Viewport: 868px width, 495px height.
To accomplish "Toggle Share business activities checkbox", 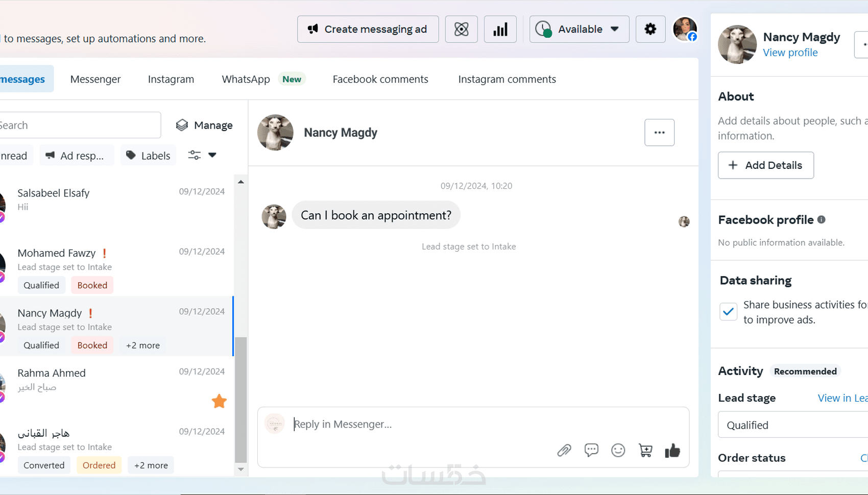I will click(729, 311).
